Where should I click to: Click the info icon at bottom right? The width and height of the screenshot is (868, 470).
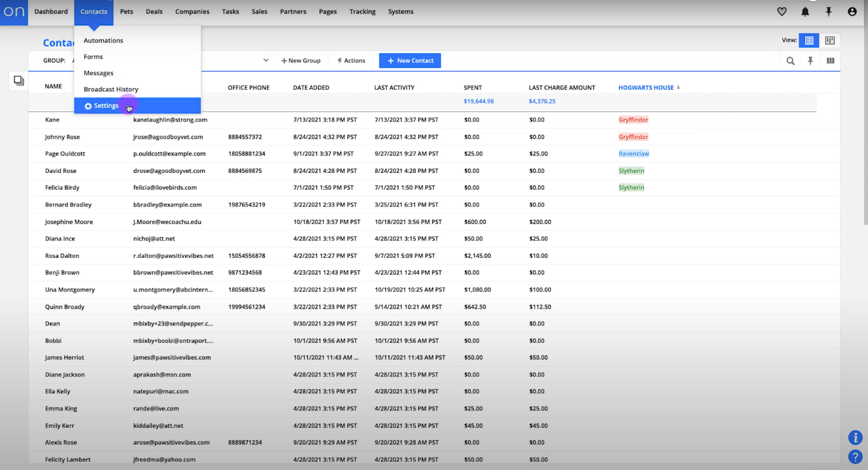coord(855,437)
